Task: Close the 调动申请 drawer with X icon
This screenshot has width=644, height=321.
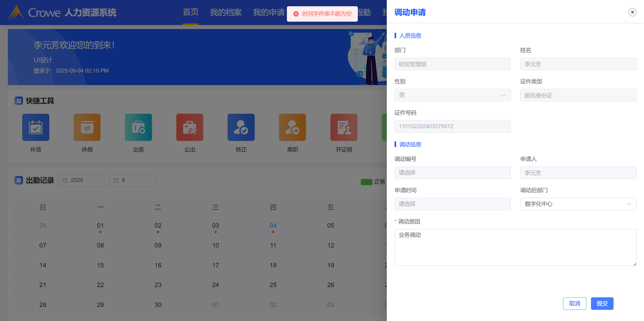Action: point(632,12)
